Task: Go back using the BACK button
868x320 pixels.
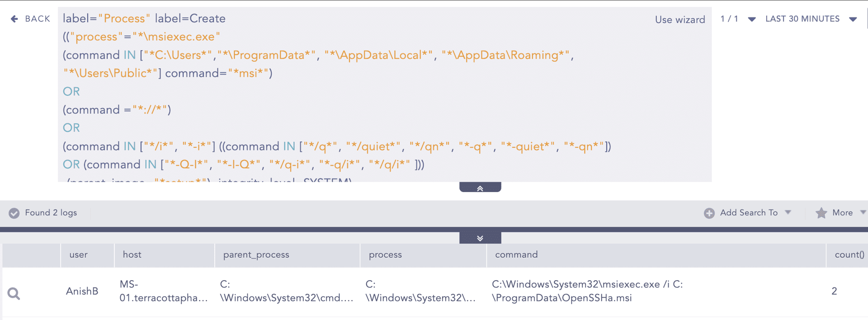Action: pyautogui.click(x=38, y=19)
